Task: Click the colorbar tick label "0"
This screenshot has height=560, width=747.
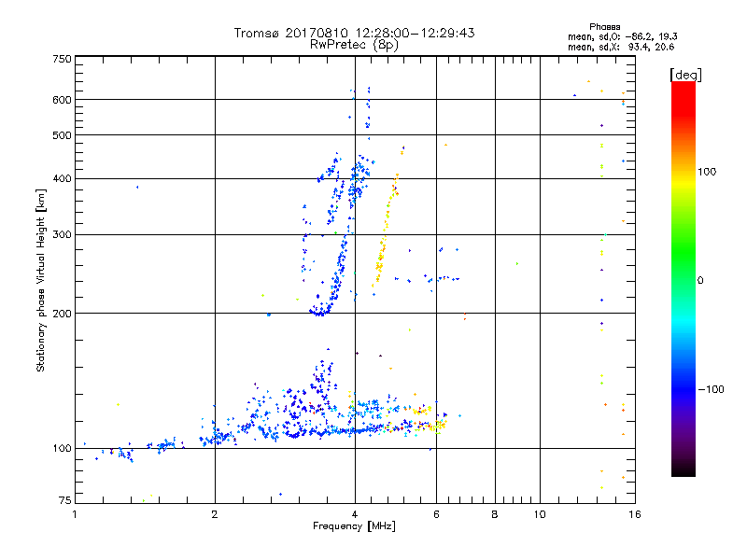Action: coord(700,281)
